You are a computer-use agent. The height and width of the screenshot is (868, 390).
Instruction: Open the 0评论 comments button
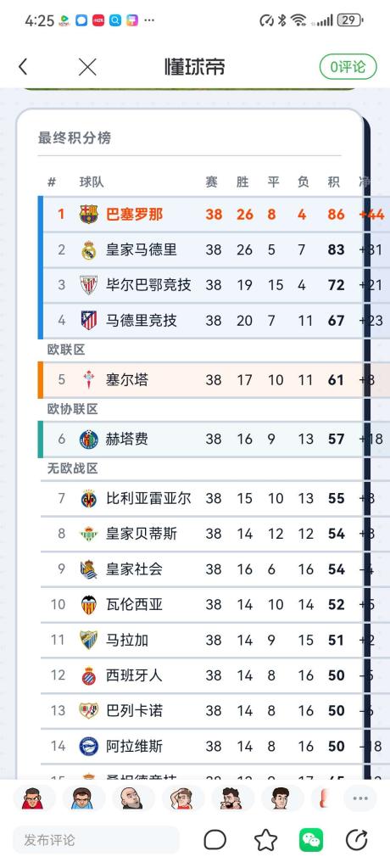coord(348,67)
